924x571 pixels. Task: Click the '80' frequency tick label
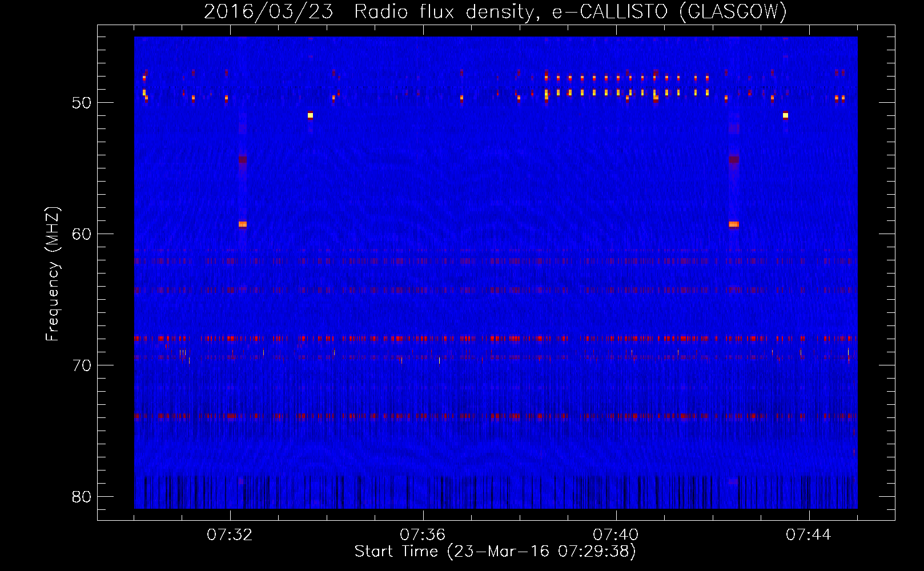[x=82, y=497]
